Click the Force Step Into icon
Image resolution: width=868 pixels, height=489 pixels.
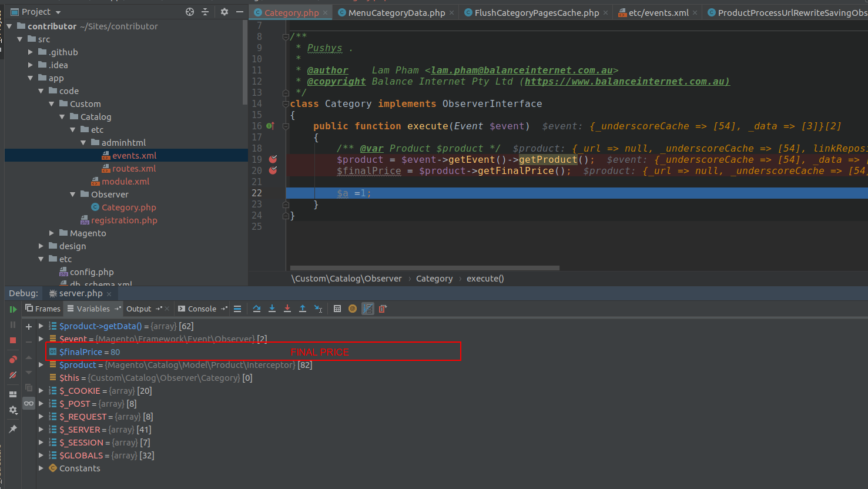[x=287, y=308]
